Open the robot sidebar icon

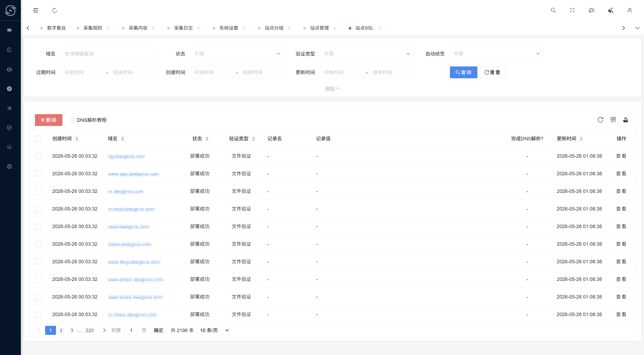pos(9,69)
